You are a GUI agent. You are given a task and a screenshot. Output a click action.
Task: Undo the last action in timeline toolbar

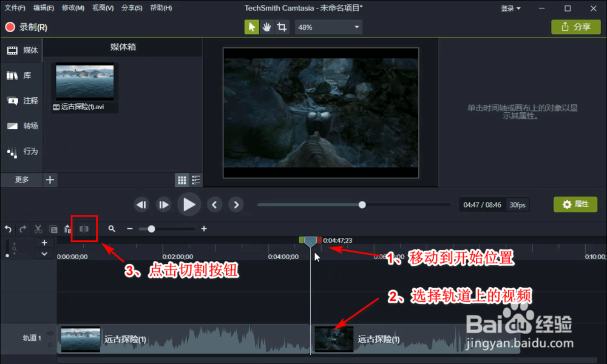point(8,229)
